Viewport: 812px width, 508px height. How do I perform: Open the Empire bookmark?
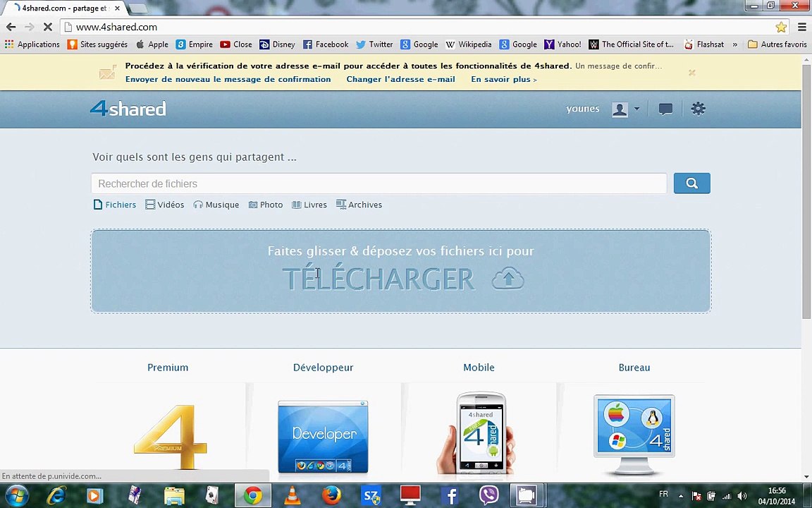195,44
